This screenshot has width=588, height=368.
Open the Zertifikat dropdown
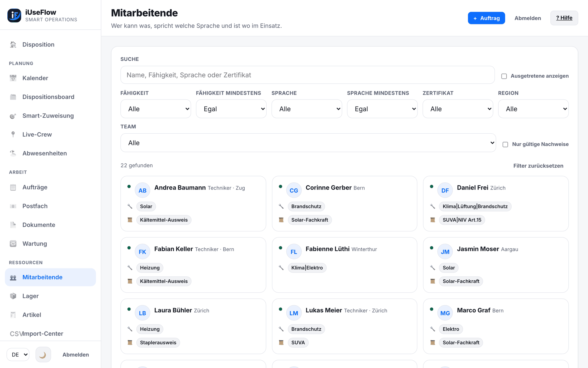[x=458, y=109]
